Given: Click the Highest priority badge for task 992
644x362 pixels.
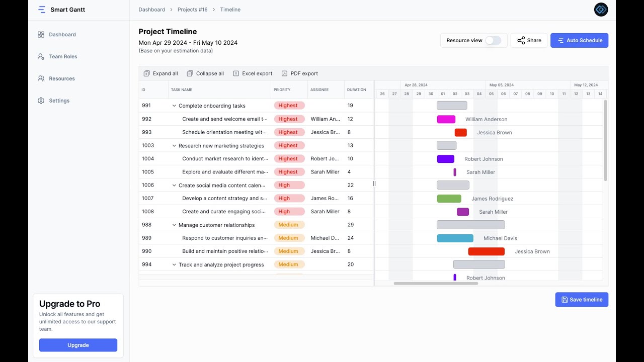Looking at the screenshot, I should (x=289, y=119).
